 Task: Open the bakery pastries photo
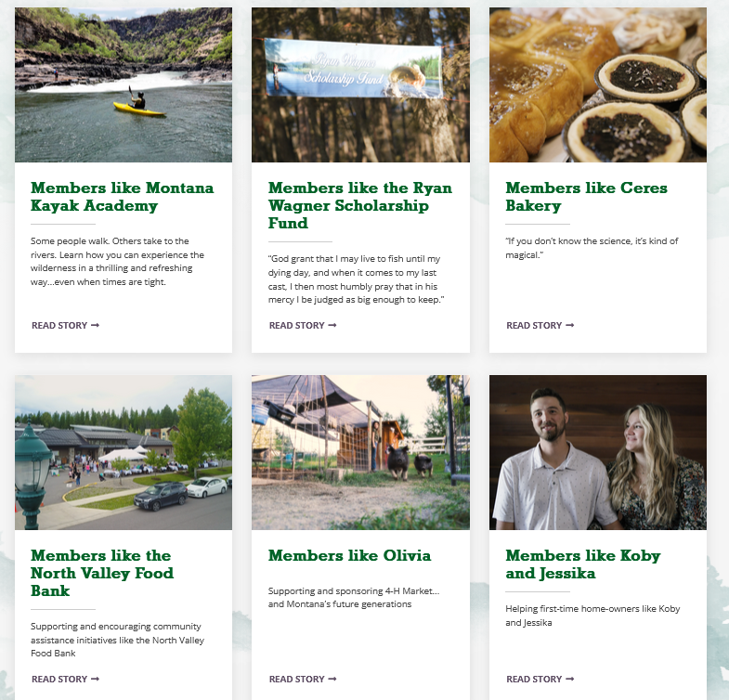click(598, 84)
